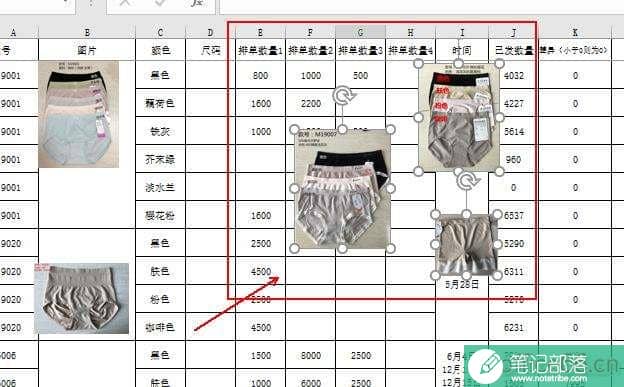This screenshot has width=624, height=387.
Task: Click rotate handle above the M19007 image
Action: pyautogui.click(x=343, y=96)
